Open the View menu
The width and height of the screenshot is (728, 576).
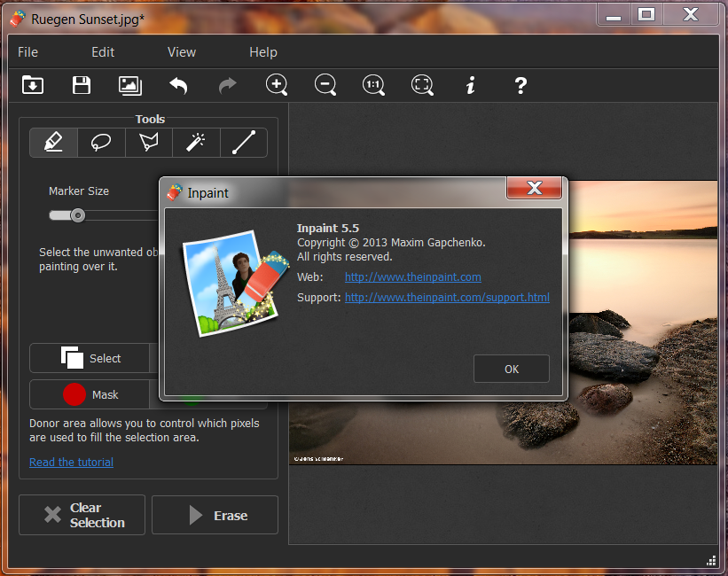coord(182,52)
